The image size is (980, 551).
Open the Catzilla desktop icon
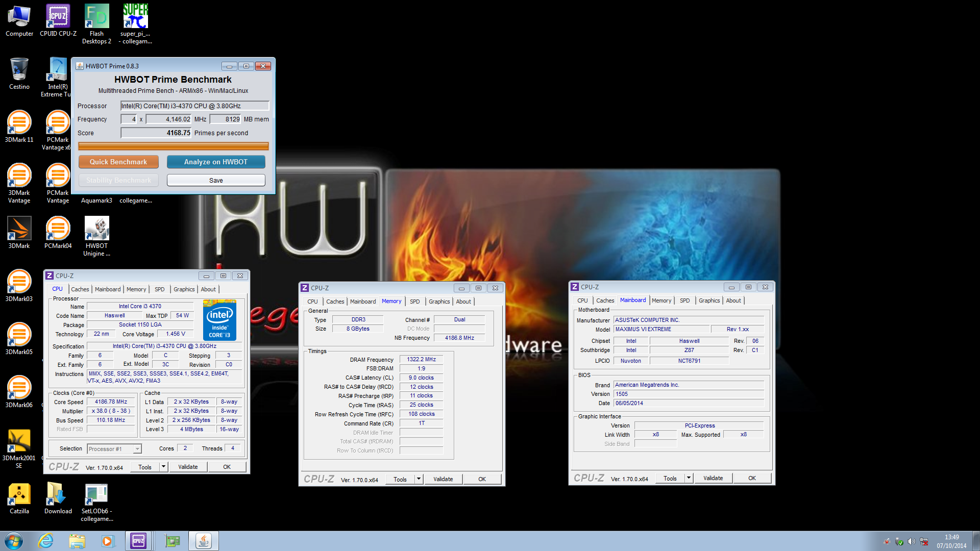(19, 498)
